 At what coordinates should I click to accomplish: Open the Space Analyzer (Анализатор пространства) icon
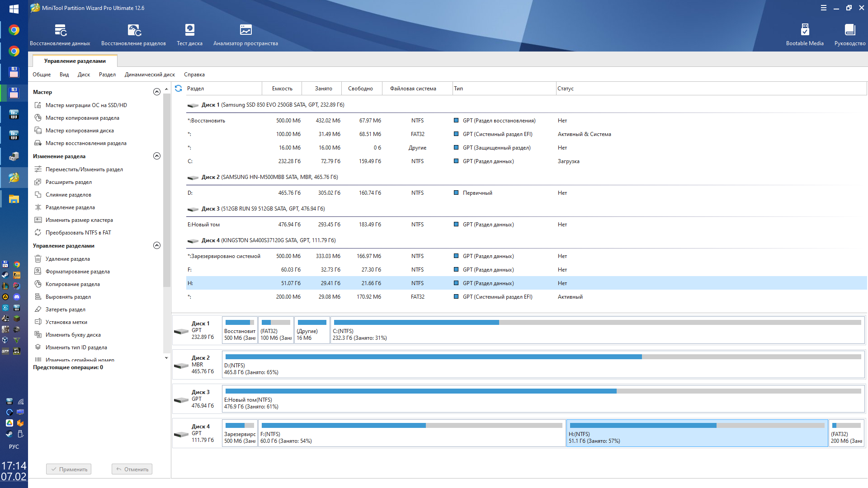[245, 30]
